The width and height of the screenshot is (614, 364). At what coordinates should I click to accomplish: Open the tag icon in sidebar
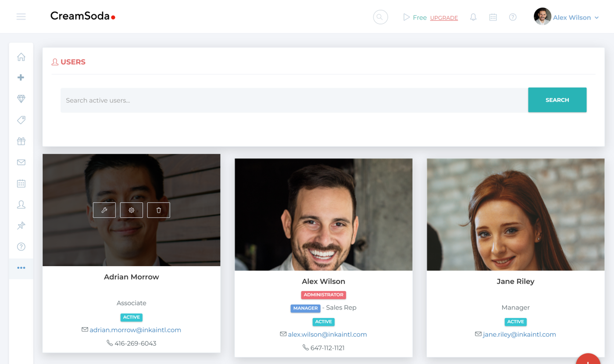tap(21, 120)
